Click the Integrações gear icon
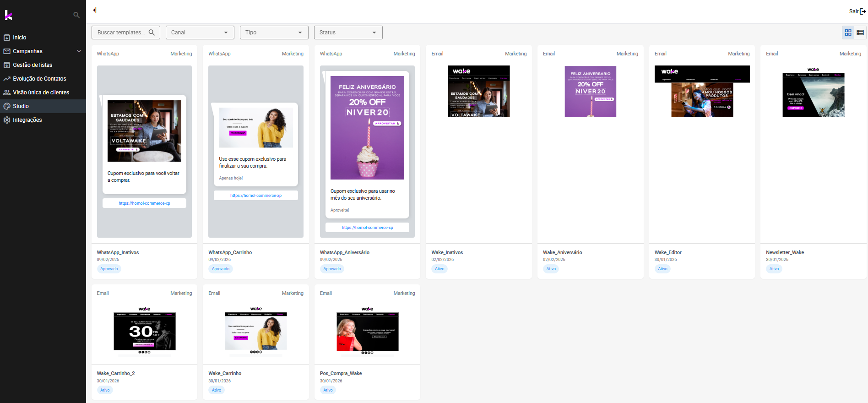This screenshot has height=403, width=868. click(x=7, y=120)
